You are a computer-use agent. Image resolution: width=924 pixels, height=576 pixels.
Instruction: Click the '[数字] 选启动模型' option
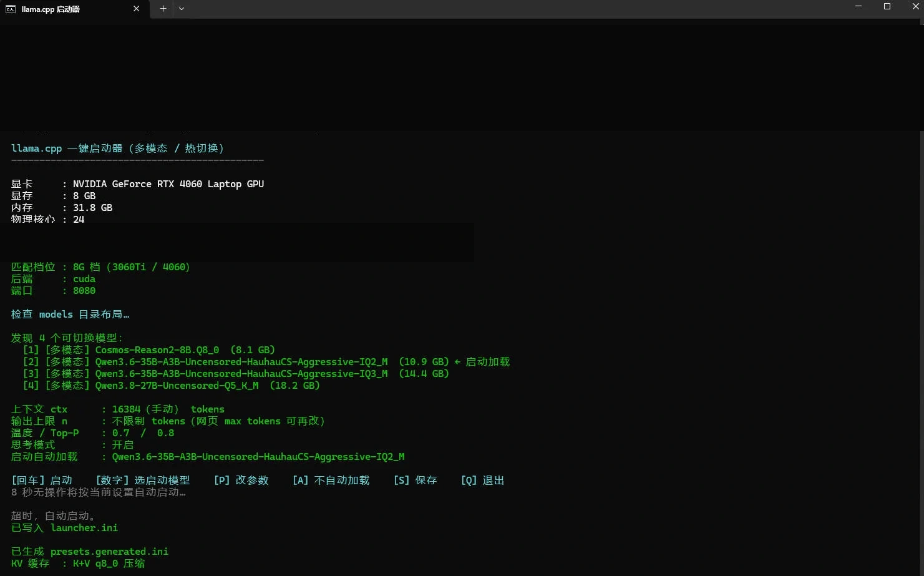point(143,481)
